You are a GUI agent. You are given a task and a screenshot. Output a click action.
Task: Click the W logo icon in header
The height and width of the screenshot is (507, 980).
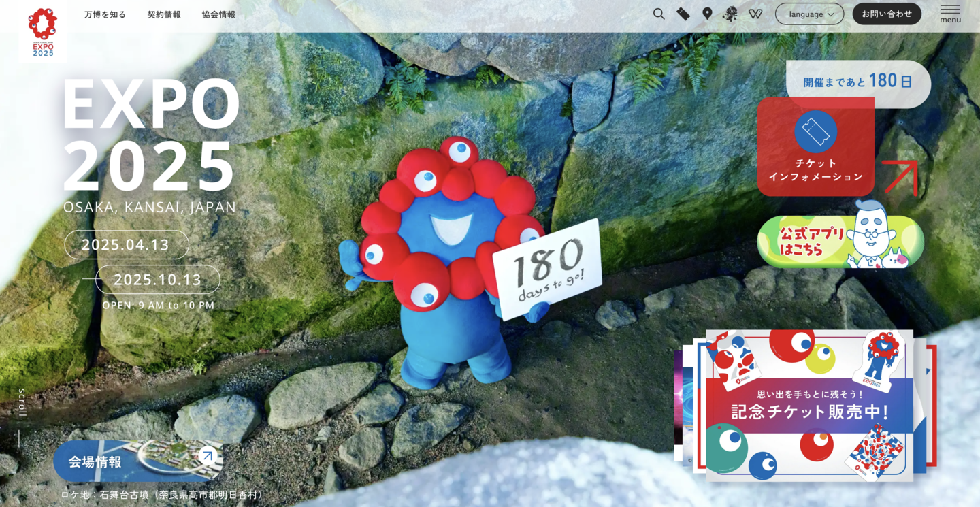755,14
